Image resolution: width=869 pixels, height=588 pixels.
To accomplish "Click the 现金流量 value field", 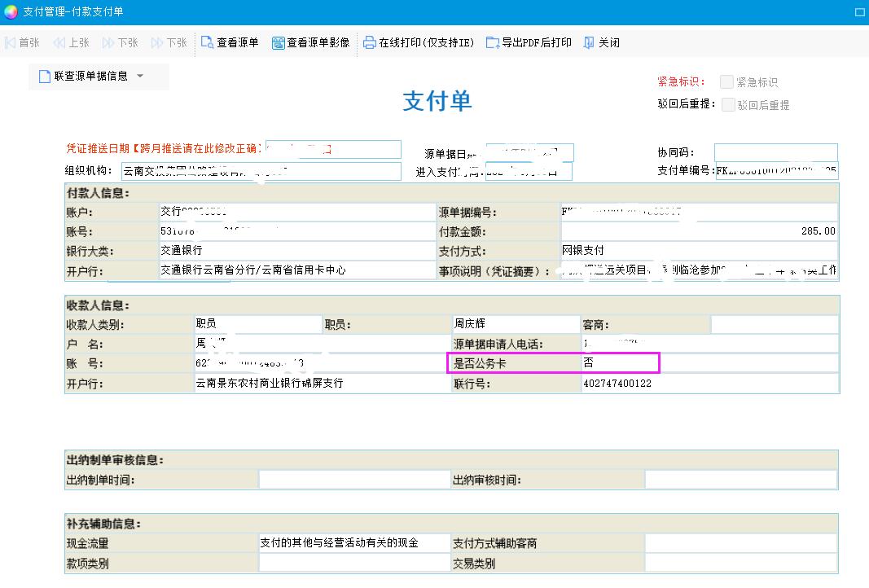I will (x=353, y=542).
